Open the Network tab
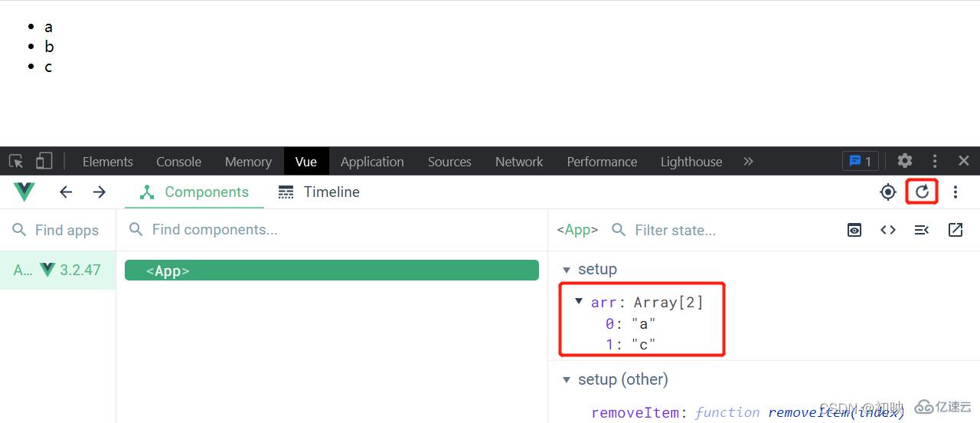980x423 pixels. click(x=519, y=162)
